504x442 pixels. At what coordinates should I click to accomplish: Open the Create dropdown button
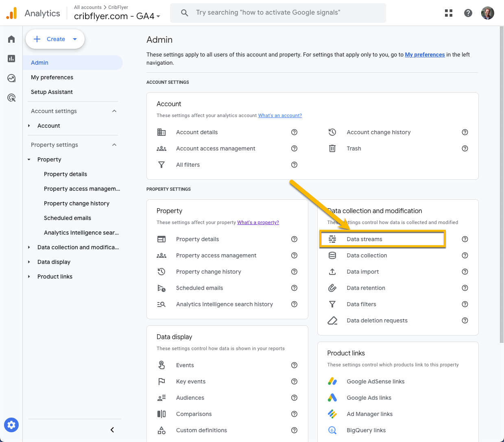55,39
